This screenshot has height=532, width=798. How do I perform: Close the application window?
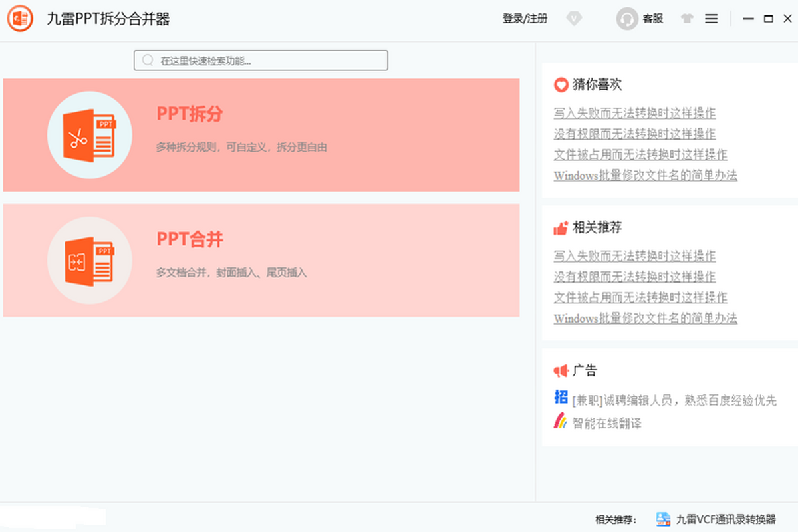coord(787,19)
